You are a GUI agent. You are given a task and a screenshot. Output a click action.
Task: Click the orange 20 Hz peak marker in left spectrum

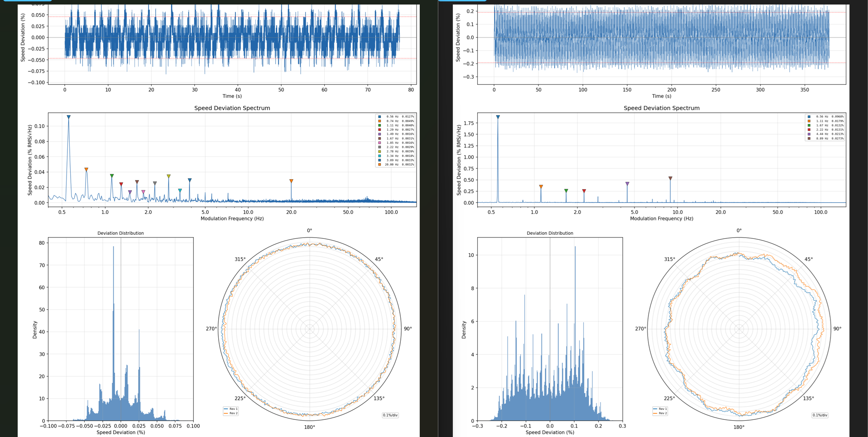coord(291,181)
